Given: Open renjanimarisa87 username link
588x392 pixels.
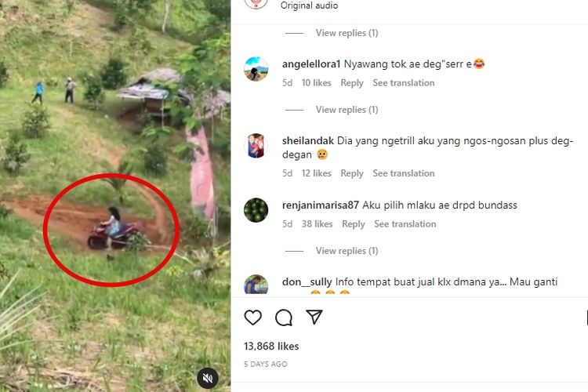Looking at the screenshot, I should click(x=320, y=205).
